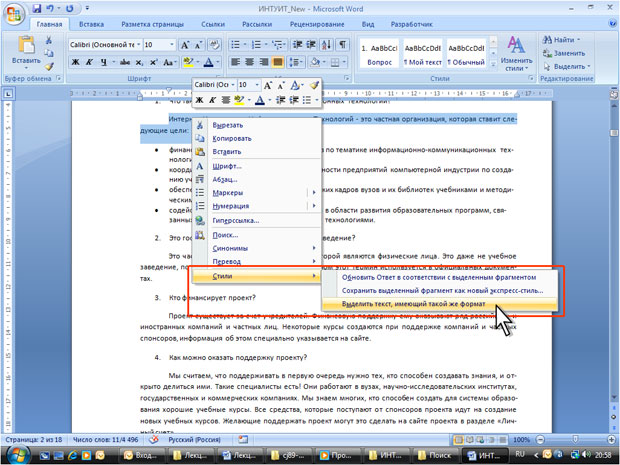Viewport: 620px width, 465px height.
Task: Click word count Число слов in status bar
Action: pos(106,440)
